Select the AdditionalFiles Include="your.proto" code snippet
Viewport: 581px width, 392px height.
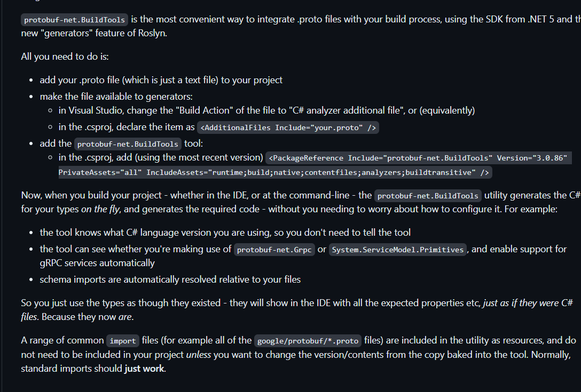pyautogui.click(x=288, y=127)
